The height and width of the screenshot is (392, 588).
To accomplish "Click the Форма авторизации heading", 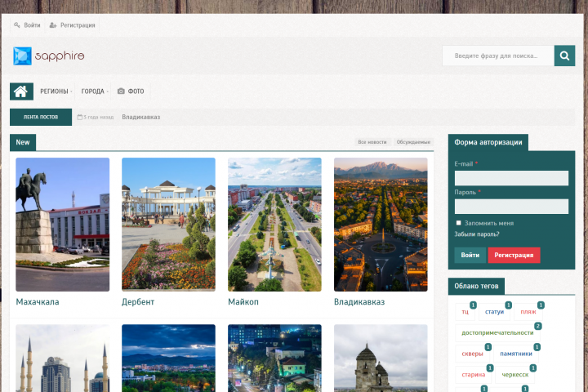I will (488, 142).
